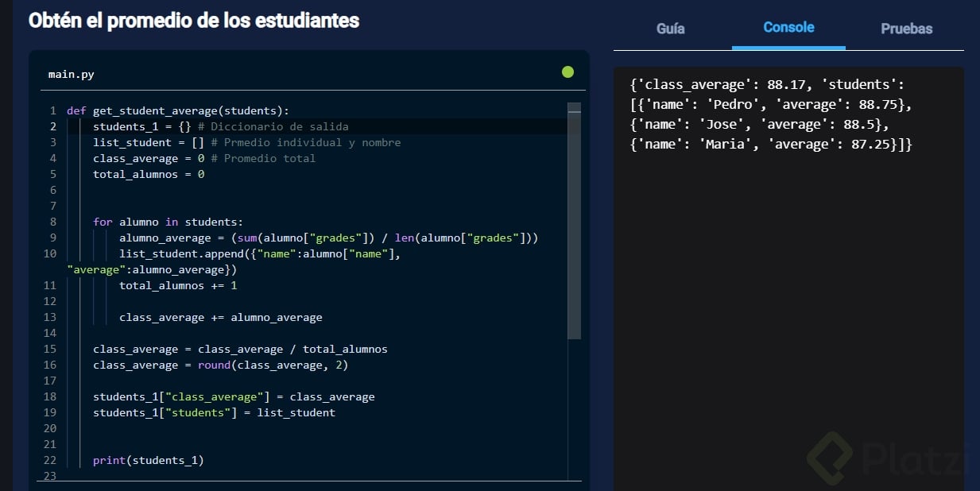The width and height of the screenshot is (980, 491).
Task: Open the Console tab
Action: point(788,27)
